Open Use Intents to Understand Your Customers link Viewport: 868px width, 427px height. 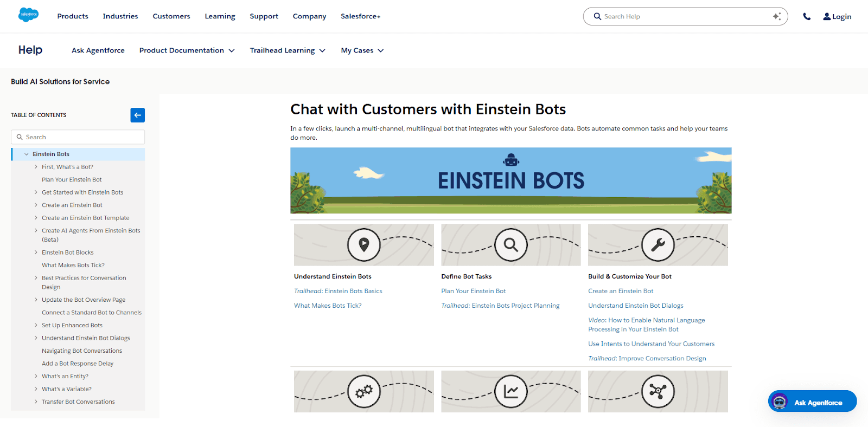652,344
